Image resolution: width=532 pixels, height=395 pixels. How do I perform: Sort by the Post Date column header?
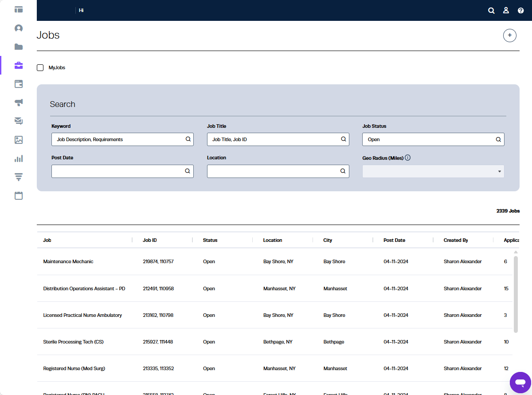394,240
